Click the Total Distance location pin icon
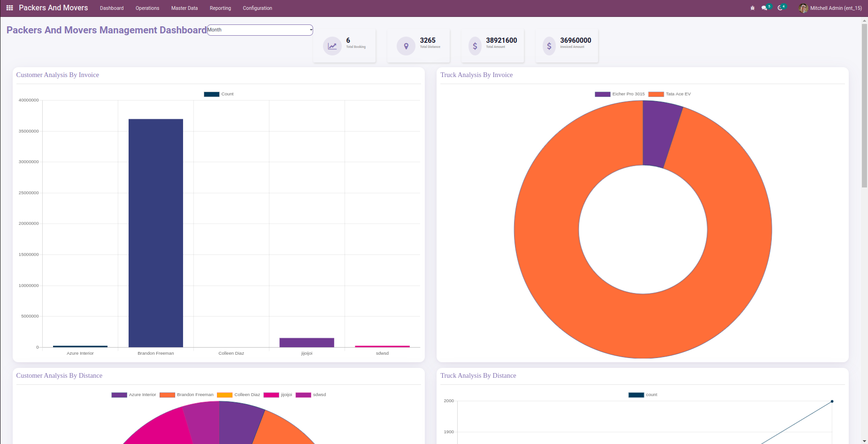The width and height of the screenshot is (868, 444). pyautogui.click(x=406, y=46)
